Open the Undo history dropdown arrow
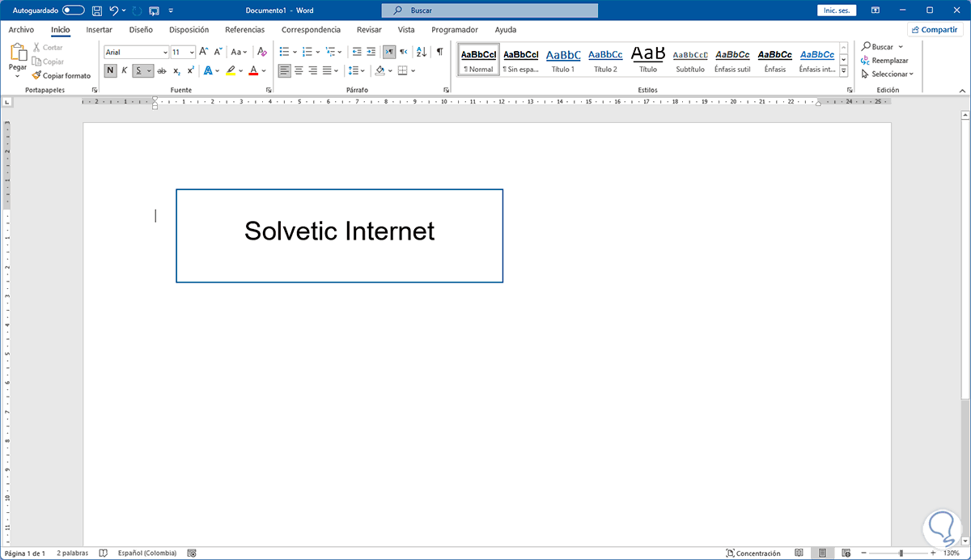The image size is (971, 560). (124, 11)
